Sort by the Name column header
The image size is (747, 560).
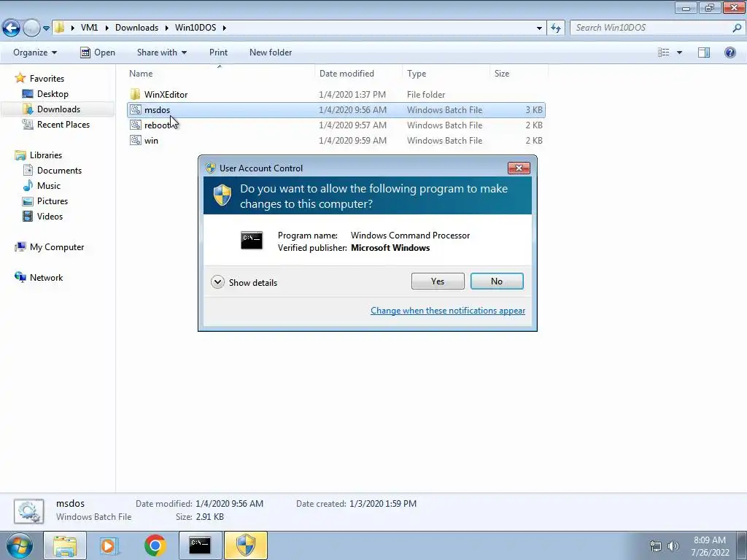tap(220, 74)
